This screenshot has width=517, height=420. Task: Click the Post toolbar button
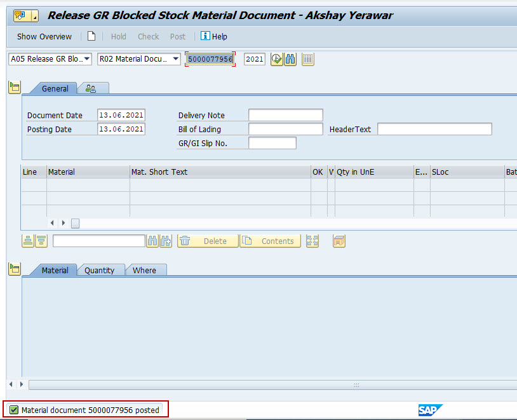(178, 36)
